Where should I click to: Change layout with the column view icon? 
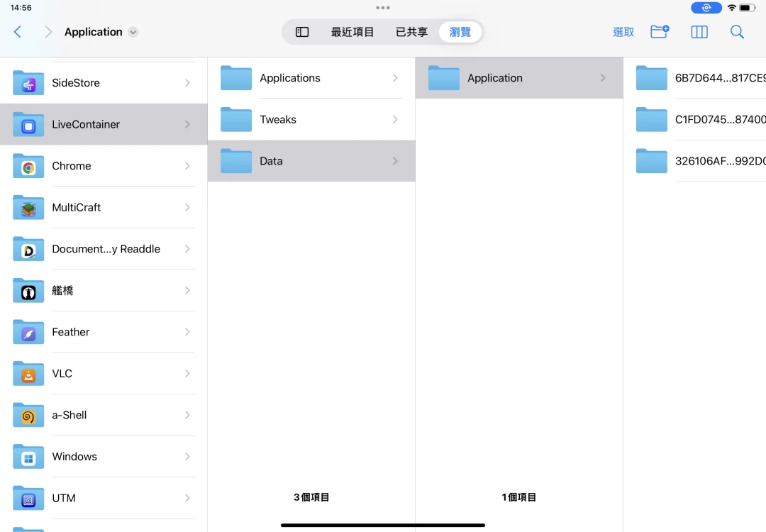pos(699,32)
